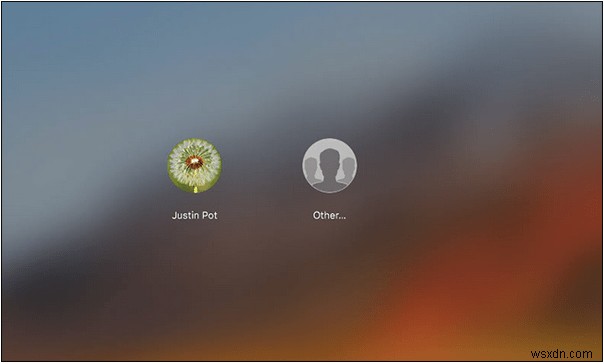604x364 pixels.
Task: Open the Other users silhouette icon
Action: tap(329, 166)
